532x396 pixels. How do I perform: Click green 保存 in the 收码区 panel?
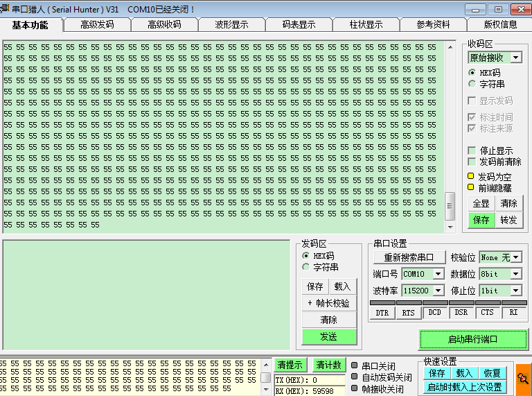coord(481,220)
